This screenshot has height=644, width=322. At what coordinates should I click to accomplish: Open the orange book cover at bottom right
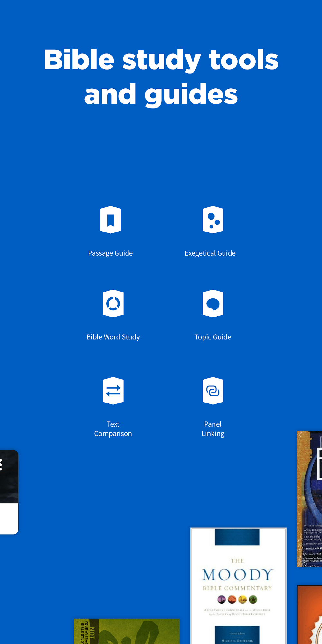(x=310, y=615)
